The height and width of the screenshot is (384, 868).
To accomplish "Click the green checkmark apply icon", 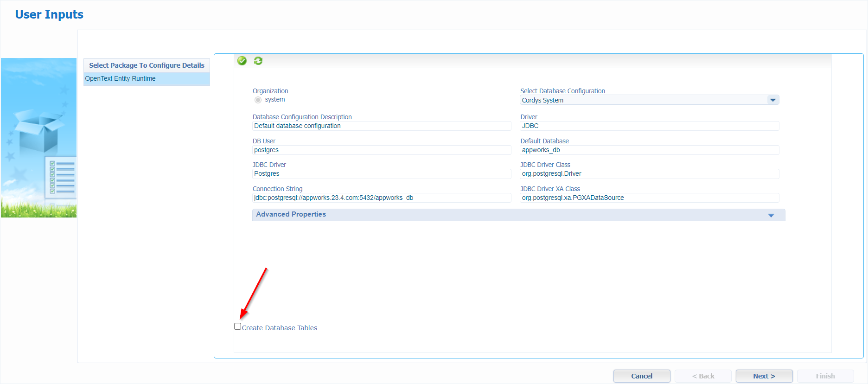I will point(242,61).
